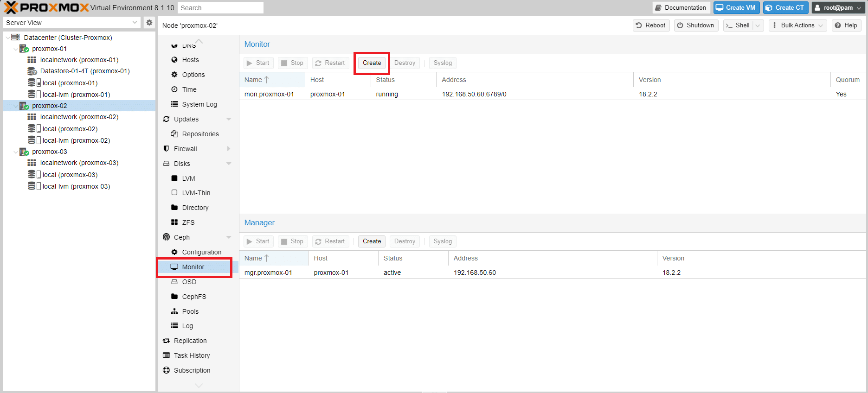Click the Create VM button
The width and height of the screenshot is (868, 393).
click(736, 7)
